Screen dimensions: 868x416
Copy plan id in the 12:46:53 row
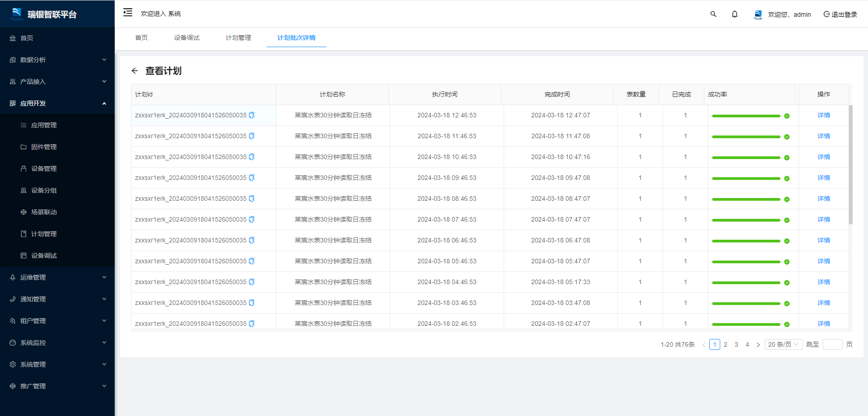pos(252,115)
